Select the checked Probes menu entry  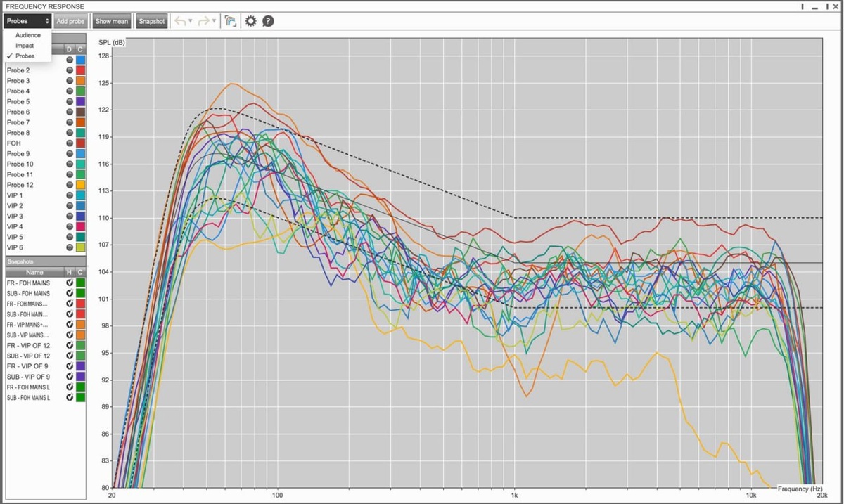(x=25, y=56)
